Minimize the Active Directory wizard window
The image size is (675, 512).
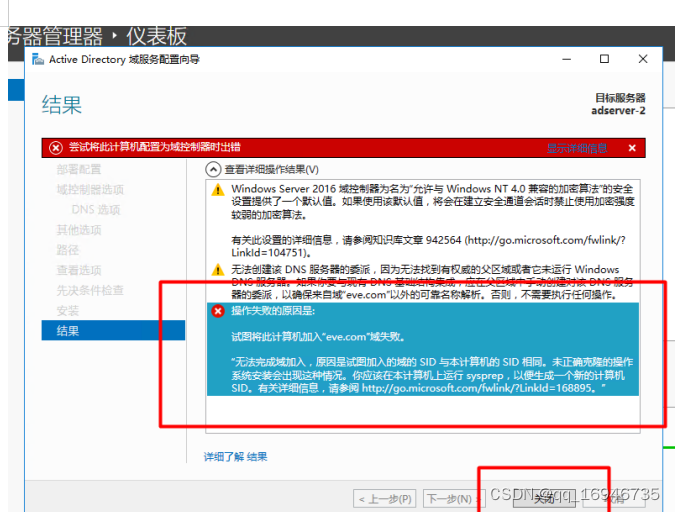pyautogui.click(x=567, y=59)
